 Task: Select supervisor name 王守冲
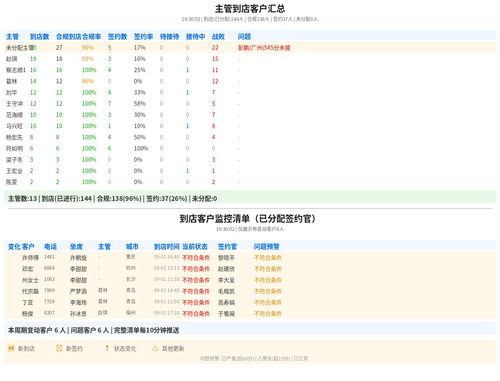coord(14,104)
